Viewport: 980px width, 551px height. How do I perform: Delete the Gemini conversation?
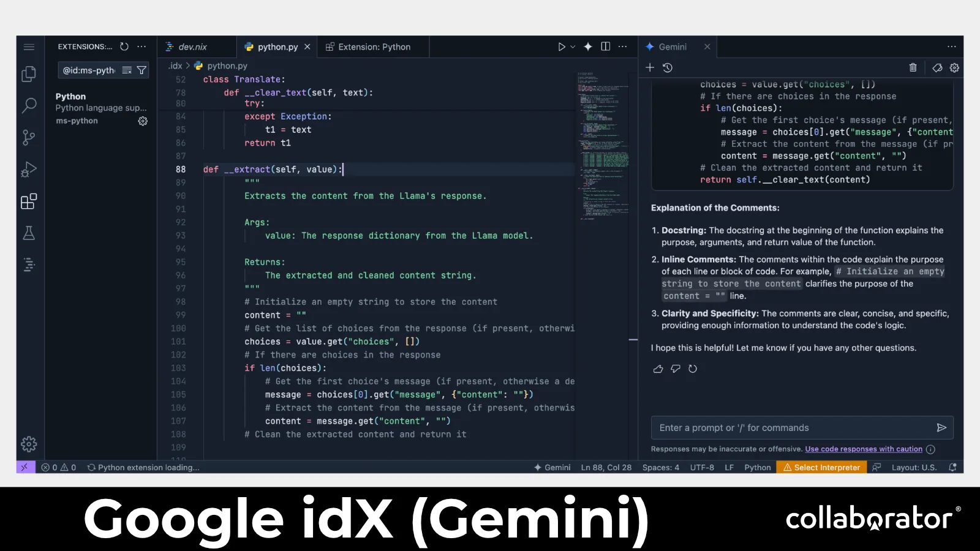coord(913,67)
